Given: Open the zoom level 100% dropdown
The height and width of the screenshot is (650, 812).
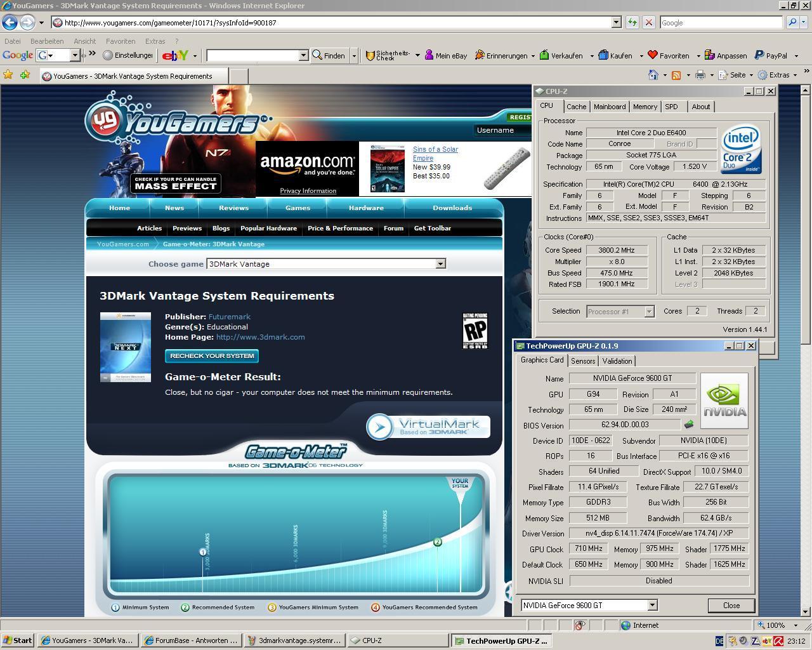Looking at the screenshot, I should [x=796, y=625].
